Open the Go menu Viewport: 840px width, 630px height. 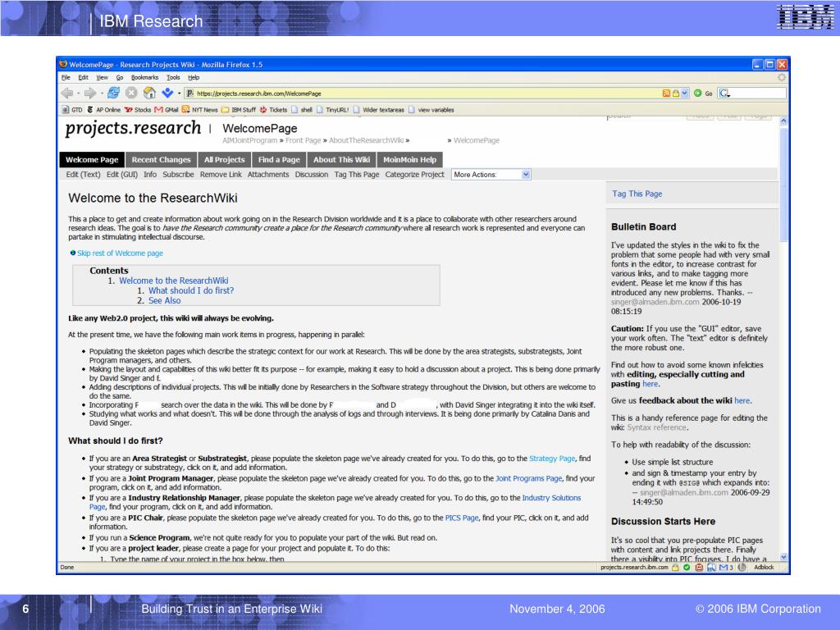tap(120, 78)
